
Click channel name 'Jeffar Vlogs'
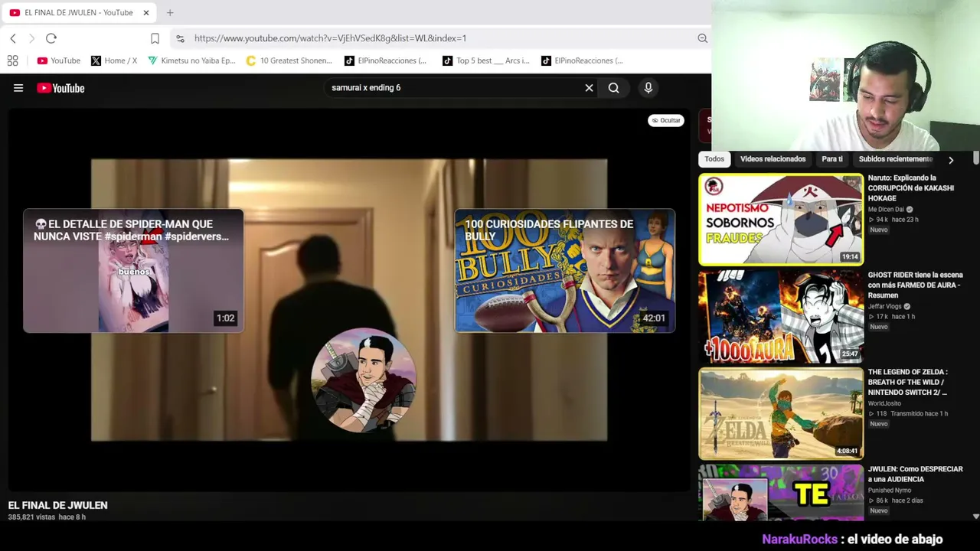(884, 307)
